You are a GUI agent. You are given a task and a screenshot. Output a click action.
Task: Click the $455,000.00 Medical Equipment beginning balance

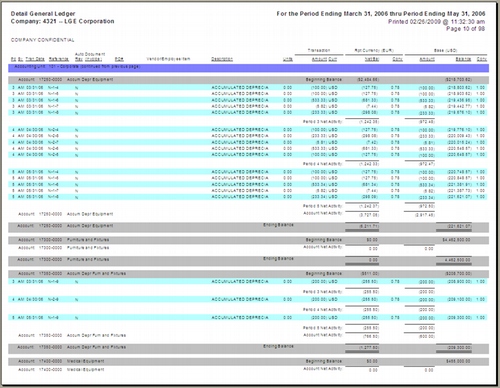pyautogui.click(x=458, y=361)
